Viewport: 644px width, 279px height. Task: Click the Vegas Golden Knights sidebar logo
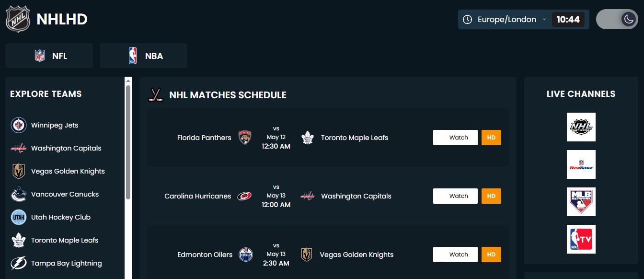click(18, 171)
